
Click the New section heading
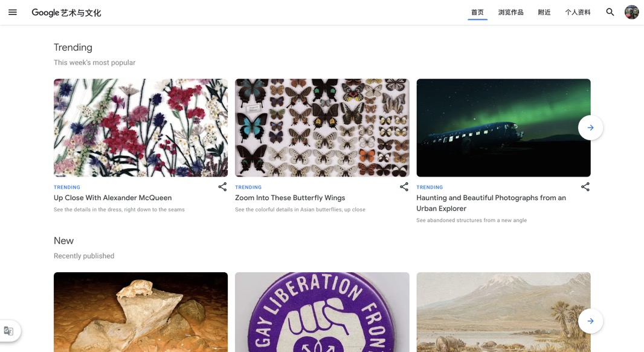pos(63,241)
